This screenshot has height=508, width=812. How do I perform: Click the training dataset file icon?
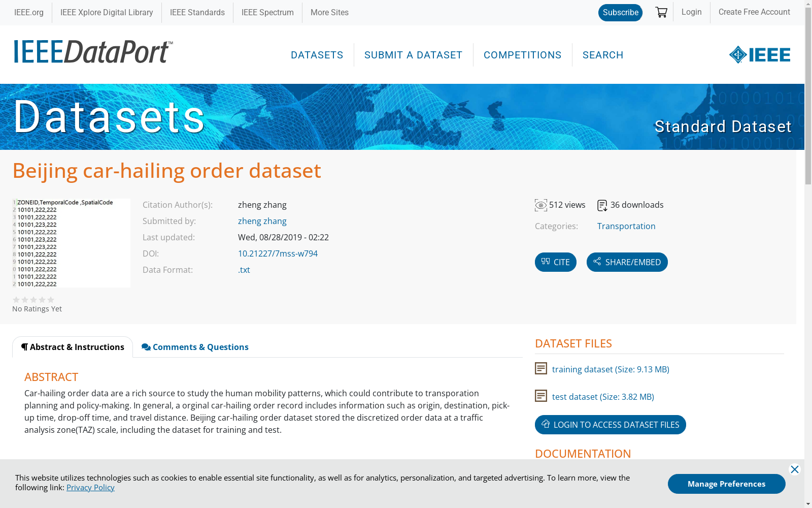click(541, 368)
